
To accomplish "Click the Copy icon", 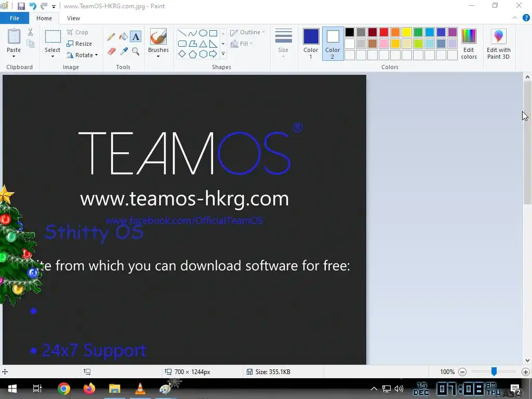I will pyautogui.click(x=31, y=44).
